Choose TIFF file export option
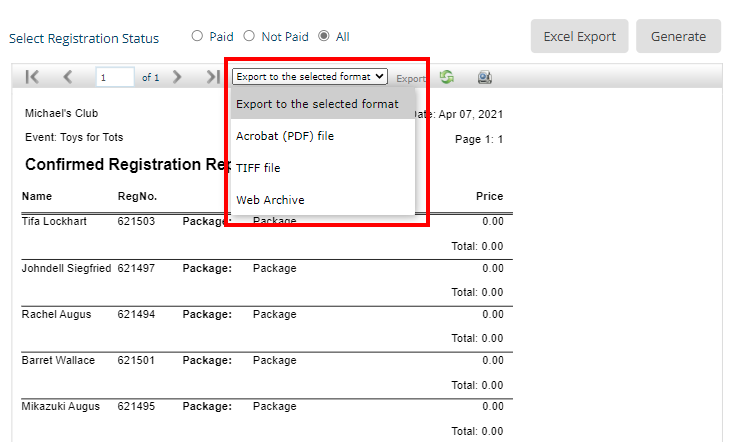Image resolution: width=732 pixels, height=442 pixels. 258,168
